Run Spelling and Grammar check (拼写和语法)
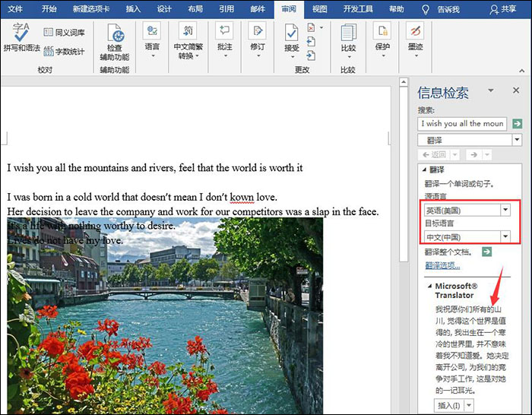This screenshot has height=415, width=532. point(21,37)
